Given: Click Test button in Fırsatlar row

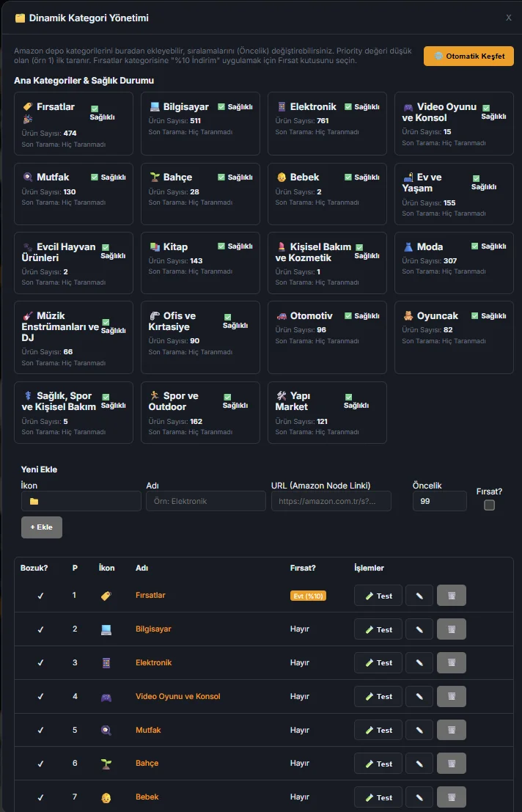Looking at the screenshot, I should (378, 596).
